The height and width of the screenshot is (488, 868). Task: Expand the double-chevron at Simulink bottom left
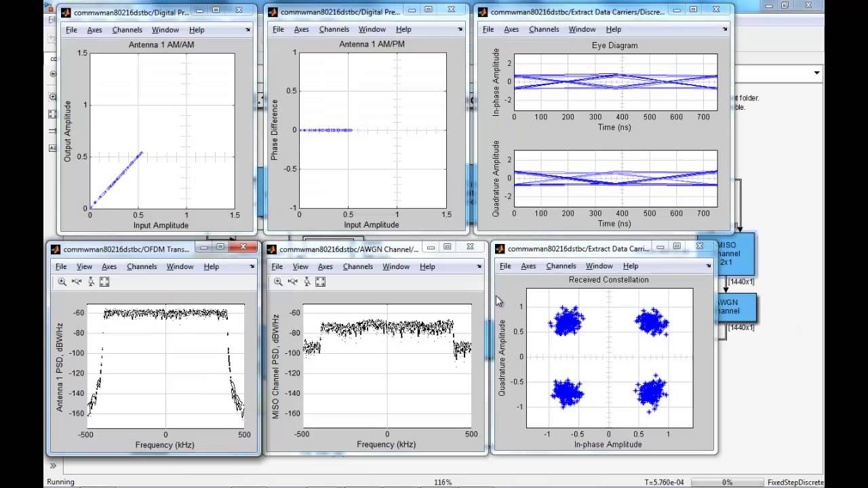[53, 466]
